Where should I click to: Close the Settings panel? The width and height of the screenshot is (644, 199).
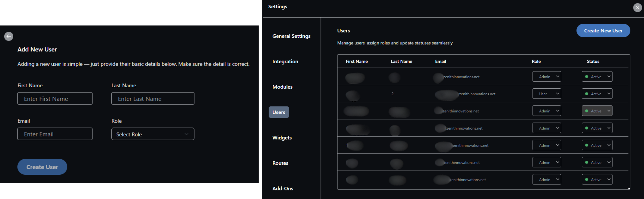tap(637, 8)
